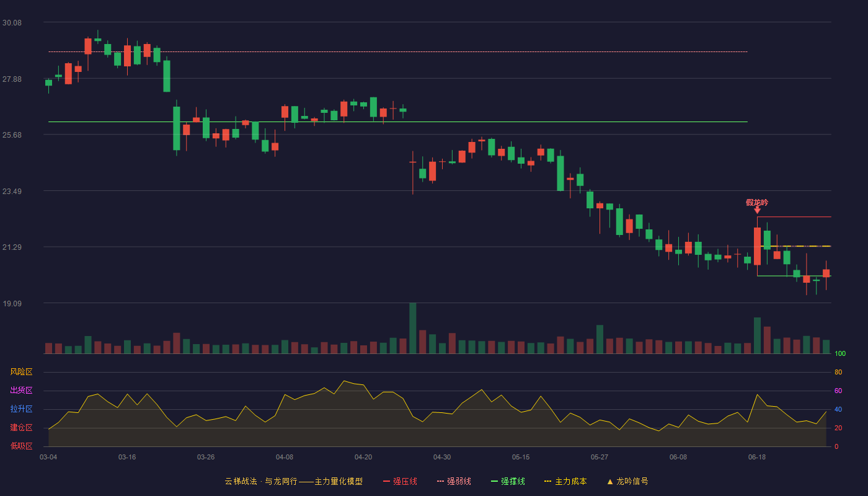Click the 04-20 date label
Image resolution: width=868 pixels, height=496 pixels.
tap(363, 457)
